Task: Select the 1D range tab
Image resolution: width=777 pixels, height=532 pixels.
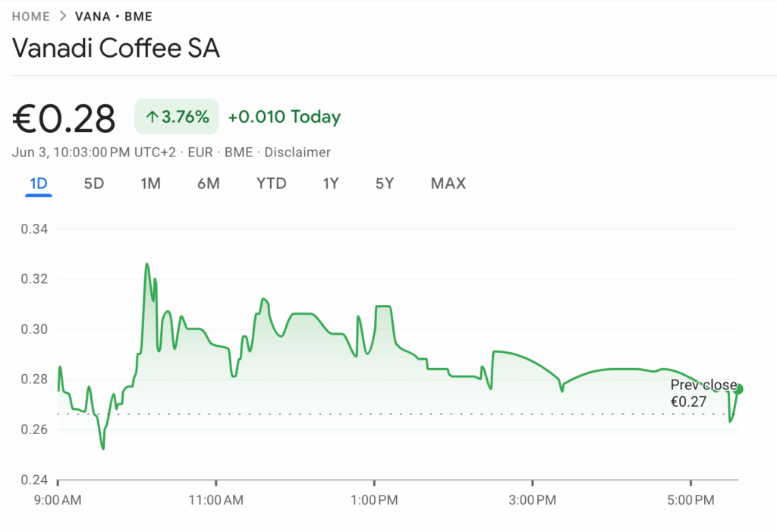Action: [x=38, y=184]
